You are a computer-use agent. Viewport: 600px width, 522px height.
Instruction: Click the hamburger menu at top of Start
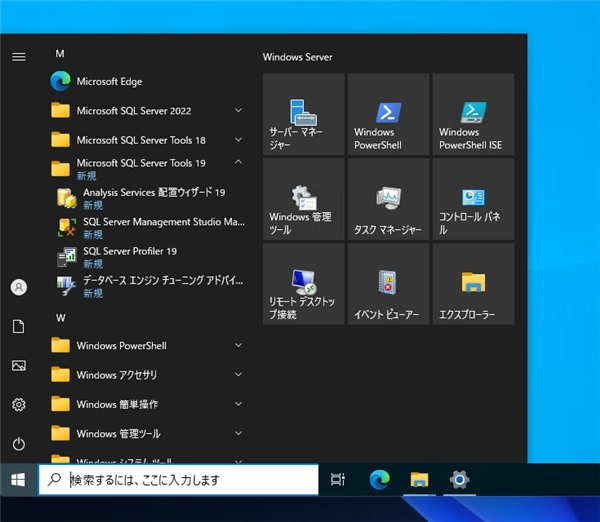(x=19, y=57)
